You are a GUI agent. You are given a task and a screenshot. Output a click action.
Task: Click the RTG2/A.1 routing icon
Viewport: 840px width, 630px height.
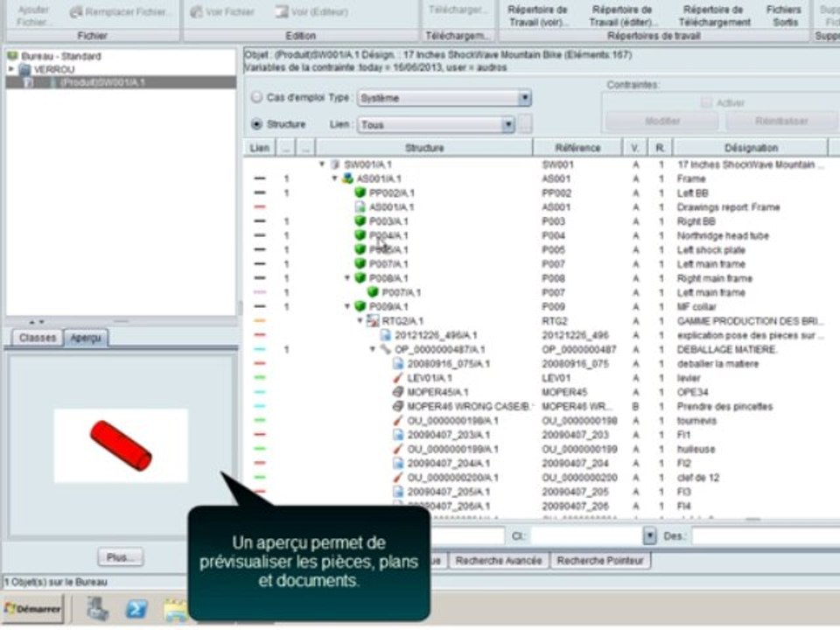pos(373,321)
